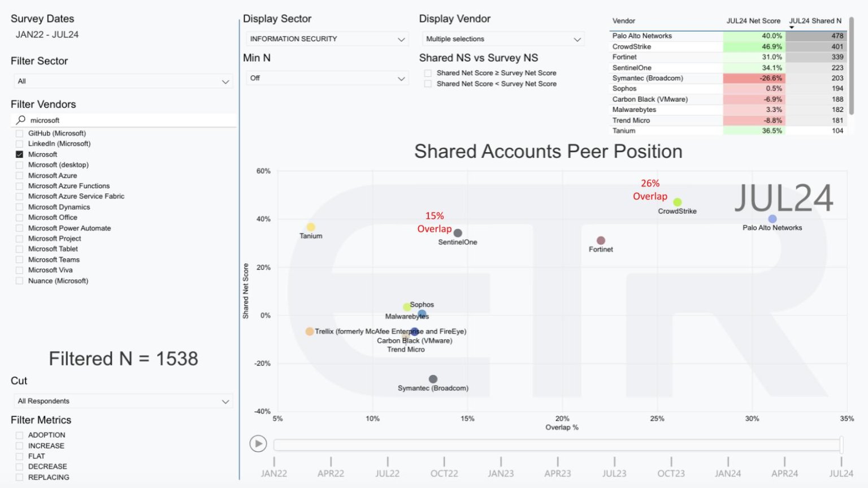Screen dimensions: 868x488
Task: Check the ADOPTION metric checkbox
Action: pyautogui.click(x=20, y=435)
